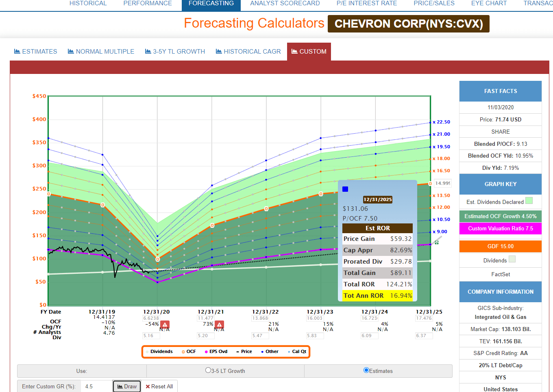
Task: Toggle the EPS Ovd legend series
Action: 216,352
